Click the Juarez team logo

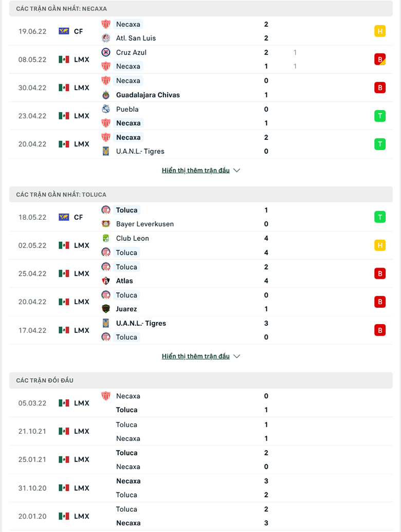[x=106, y=309]
